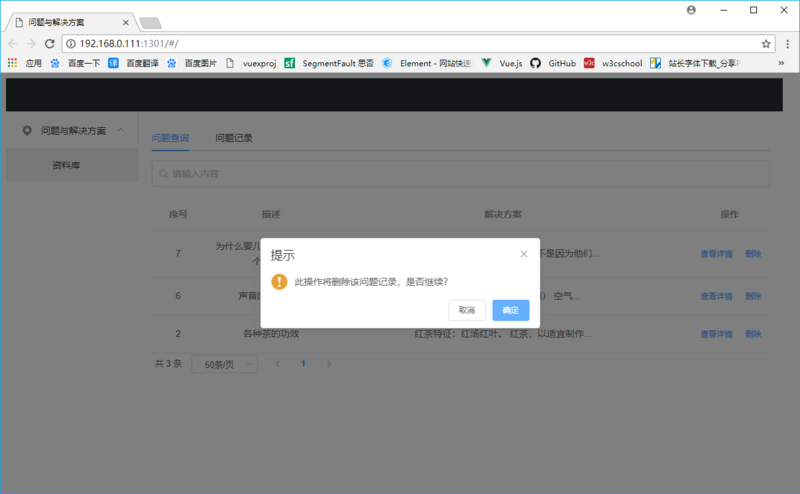Open a new browser tab
800x494 pixels.
click(x=151, y=23)
